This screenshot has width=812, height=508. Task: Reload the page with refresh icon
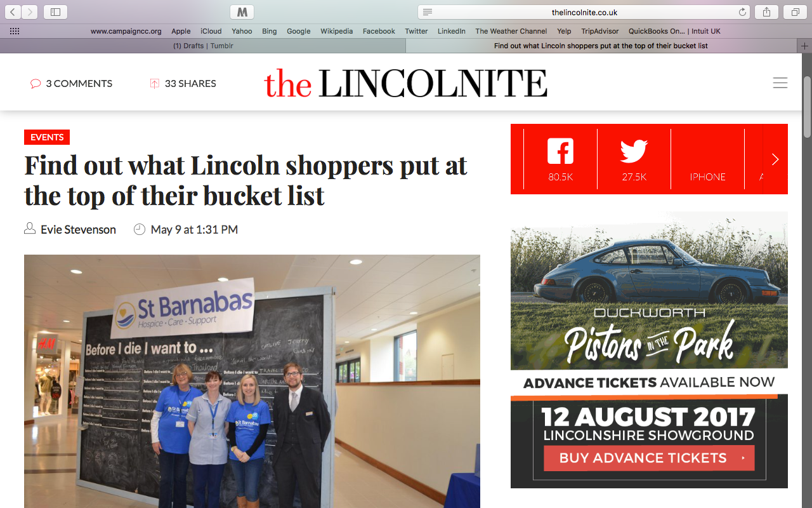pyautogui.click(x=742, y=12)
